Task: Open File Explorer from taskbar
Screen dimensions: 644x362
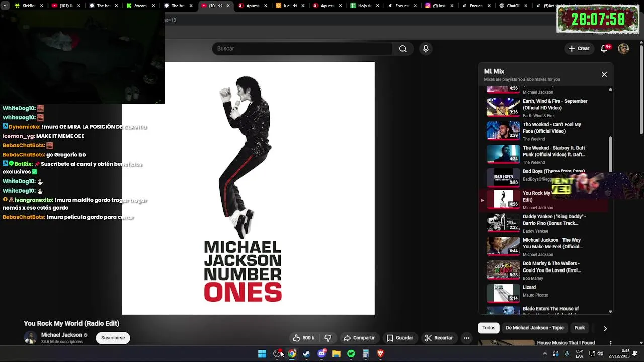Action: [336, 354]
